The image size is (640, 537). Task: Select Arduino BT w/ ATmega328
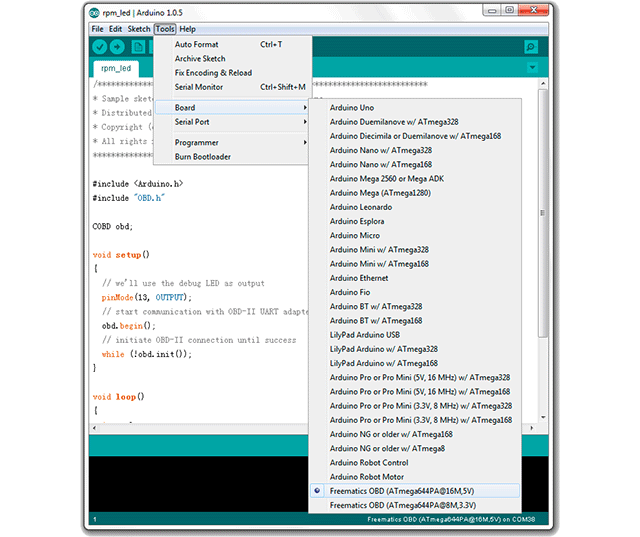(415, 307)
